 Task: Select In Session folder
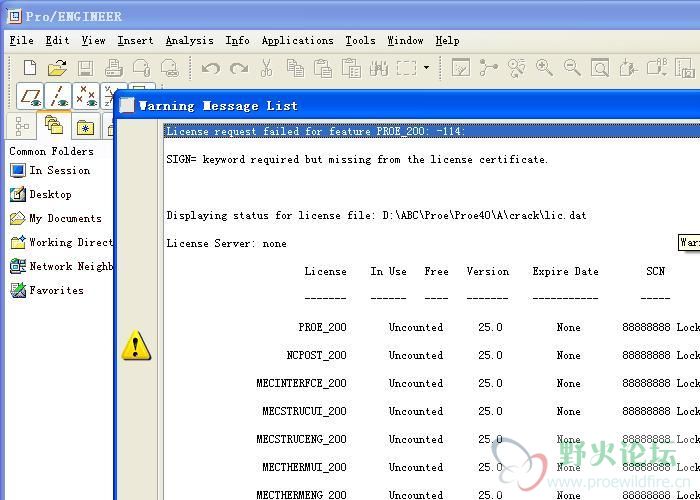50,170
